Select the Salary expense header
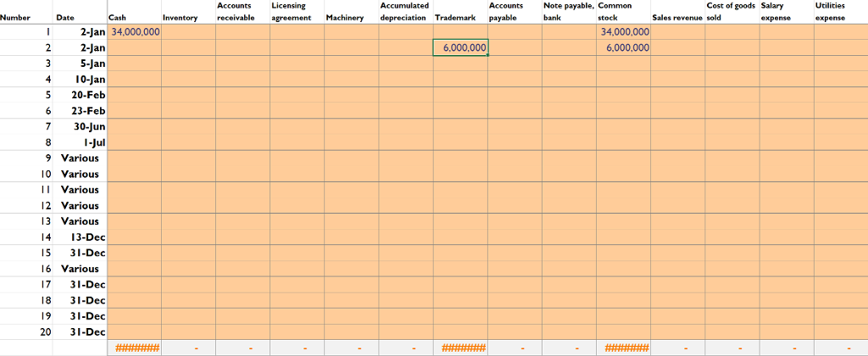 pos(786,12)
